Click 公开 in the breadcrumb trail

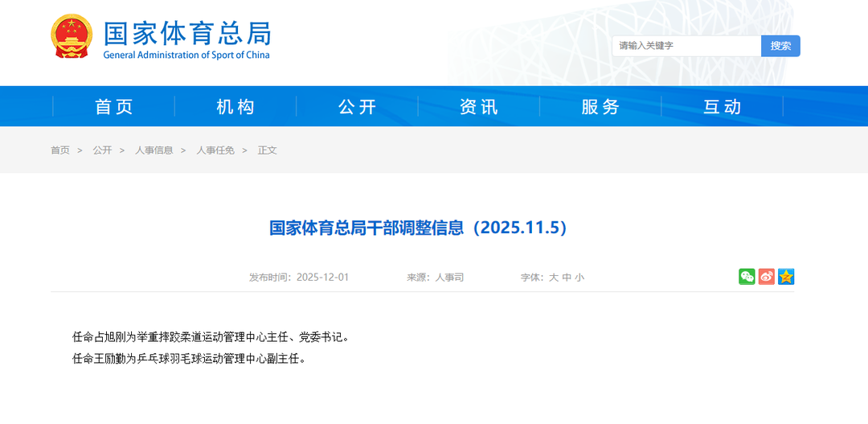pyautogui.click(x=102, y=150)
